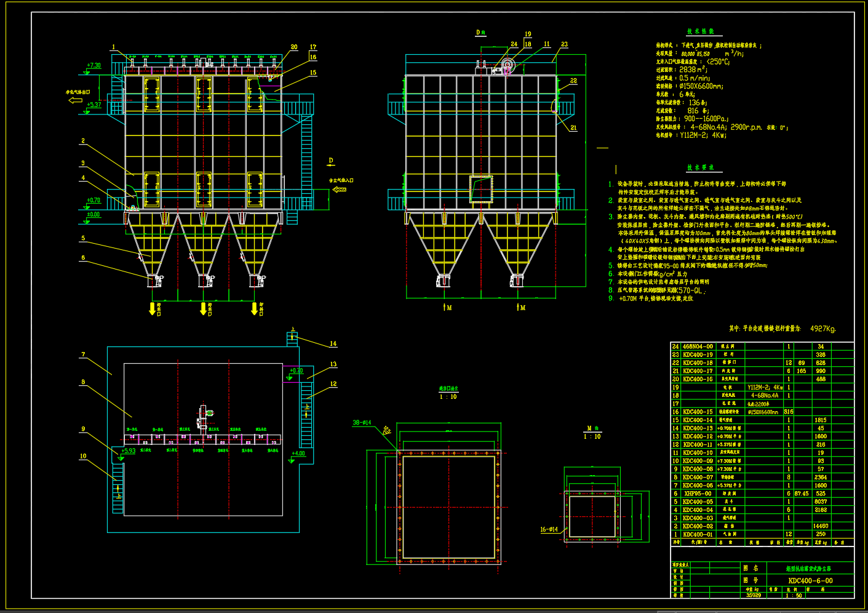Click the 900--1600Pa. resistance value
Image resolution: width=868 pixels, height=613 pixels.
coord(706,119)
